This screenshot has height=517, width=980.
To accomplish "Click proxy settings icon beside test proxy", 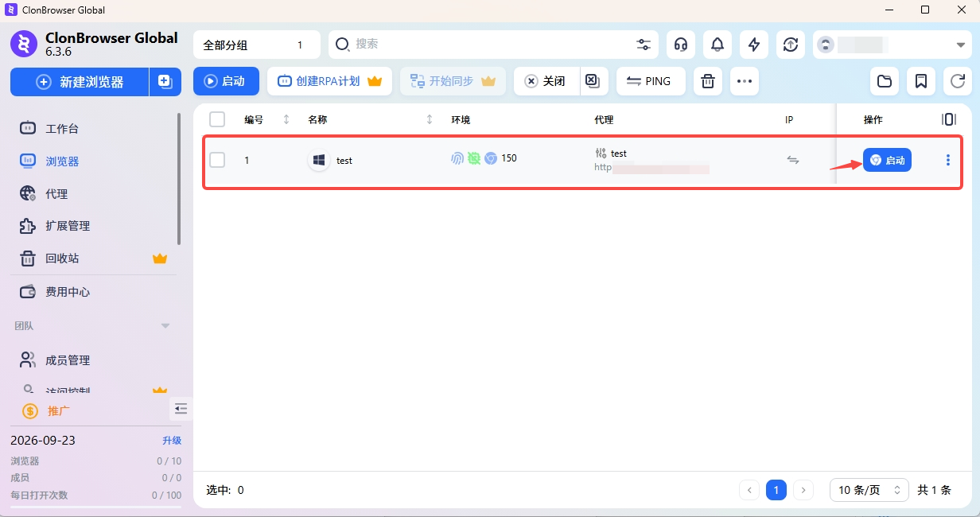I will pyautogui.click(x=601, y=153).
